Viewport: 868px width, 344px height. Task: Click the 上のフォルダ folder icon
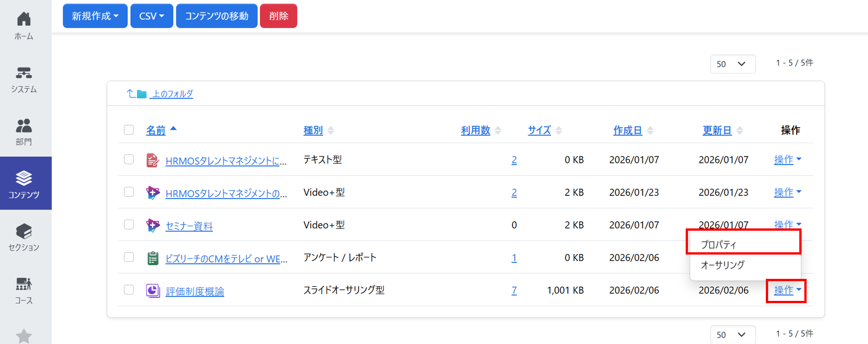coord(142,94)
